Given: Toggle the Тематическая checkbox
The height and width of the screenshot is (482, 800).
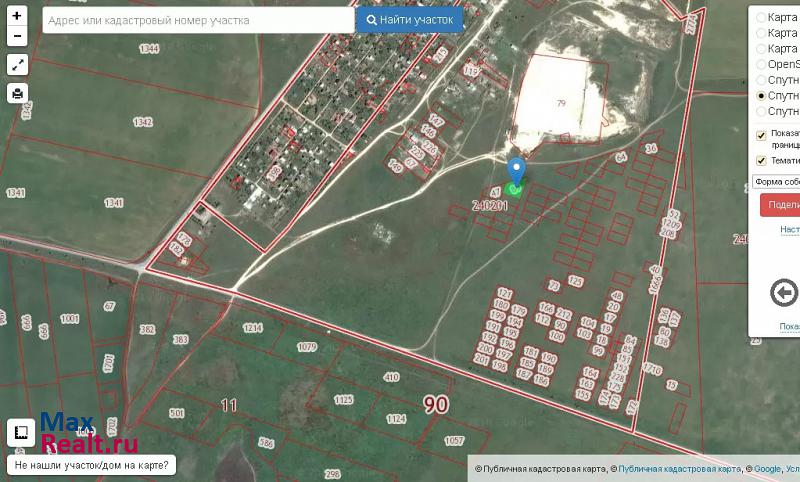Looking at the screenshot, I should [762, 160].
